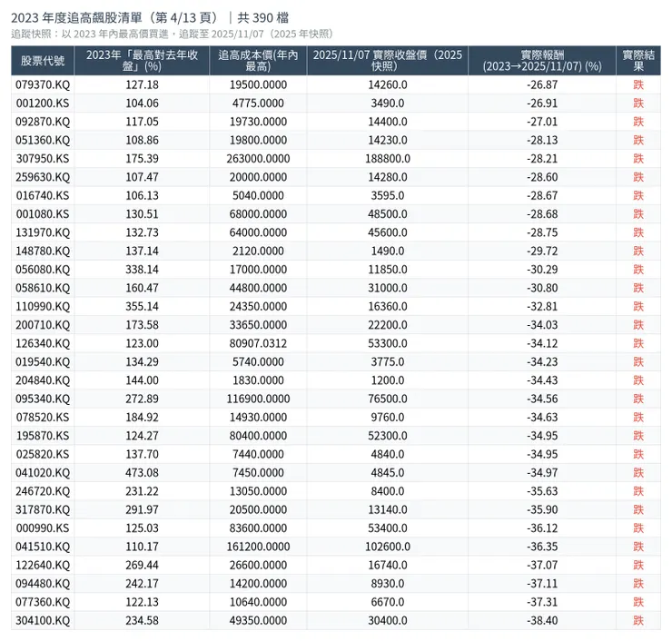Select stock code 001080.KS
This screenshot has height=641, width=672.
pyautogui.click(x=43, y=213)
